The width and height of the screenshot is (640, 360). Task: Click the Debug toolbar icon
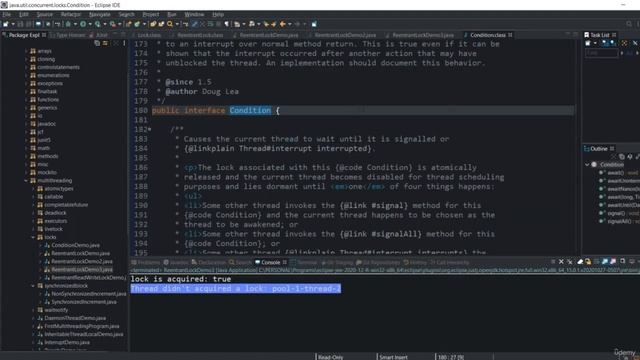(68, 24)
